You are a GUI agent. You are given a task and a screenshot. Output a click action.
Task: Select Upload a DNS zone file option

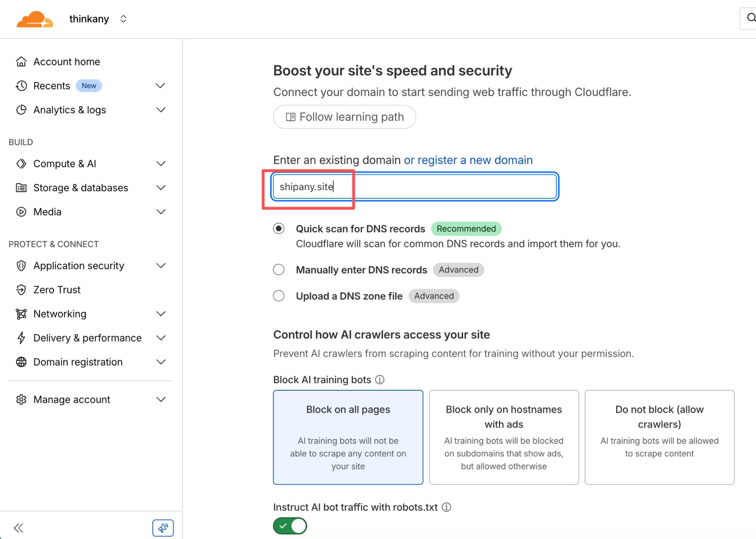click(279, 296)
